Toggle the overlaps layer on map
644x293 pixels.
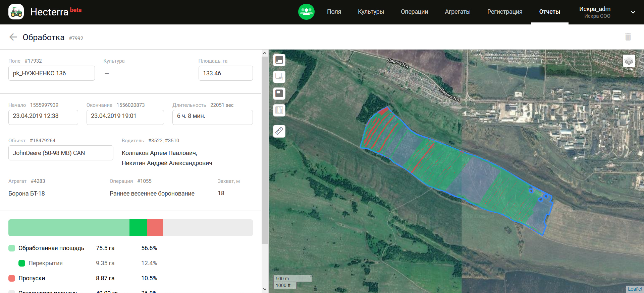pyautogui.click(x=279, y=77)
